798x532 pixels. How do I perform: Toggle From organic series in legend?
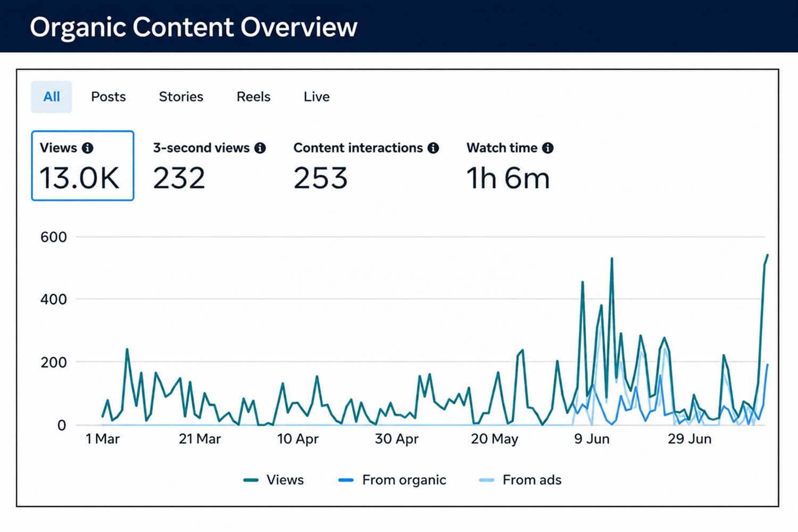tap(392, 480)
